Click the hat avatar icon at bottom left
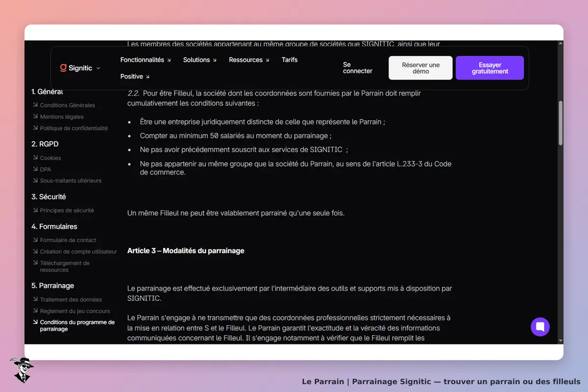The height and width of the screenshot is (392, 588). coord(22,370)
